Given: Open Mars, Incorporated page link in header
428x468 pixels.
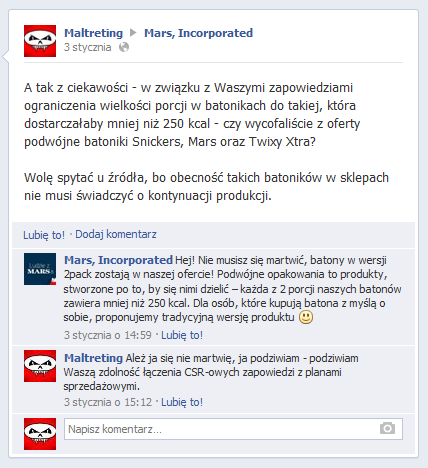Looking at the screenshot, I should pyautogui.click(x=198, y=33).
